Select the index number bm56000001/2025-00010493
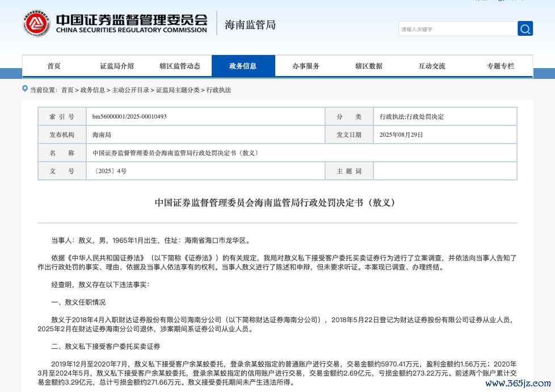Image resolution: width=555 pixels, height=392 pixels. click(129, 116)
